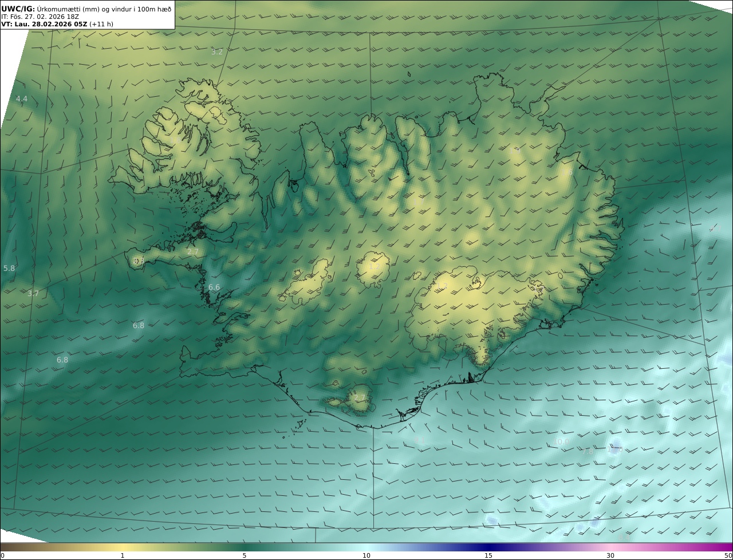Click the '30' tick label on the color scale
The height and width of the screenshot is (560, 733).
click(610, 555)
